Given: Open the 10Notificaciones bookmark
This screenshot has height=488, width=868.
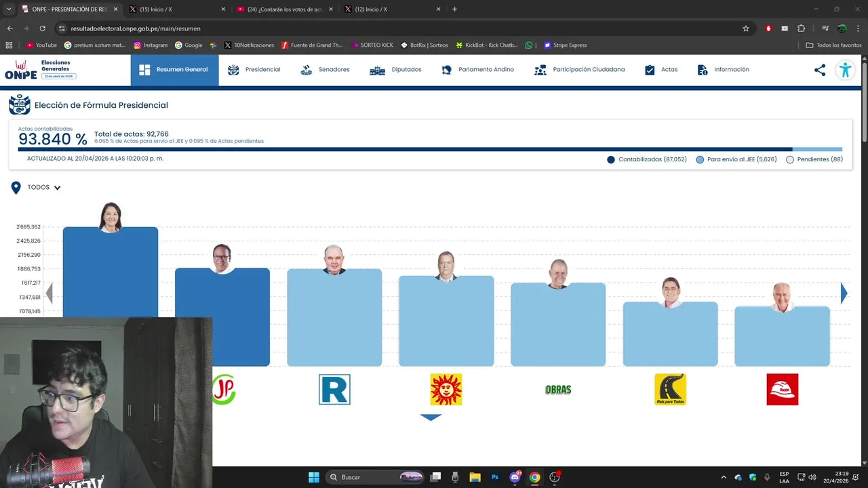Looking at the screenshot, I should 249,45.
